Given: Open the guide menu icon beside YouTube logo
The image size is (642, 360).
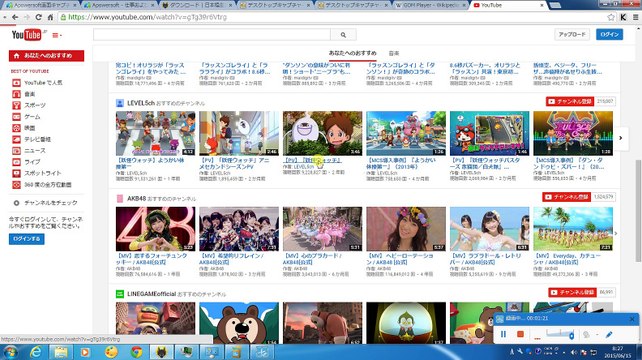Looking at the screenshot, I should pos(57,35).
